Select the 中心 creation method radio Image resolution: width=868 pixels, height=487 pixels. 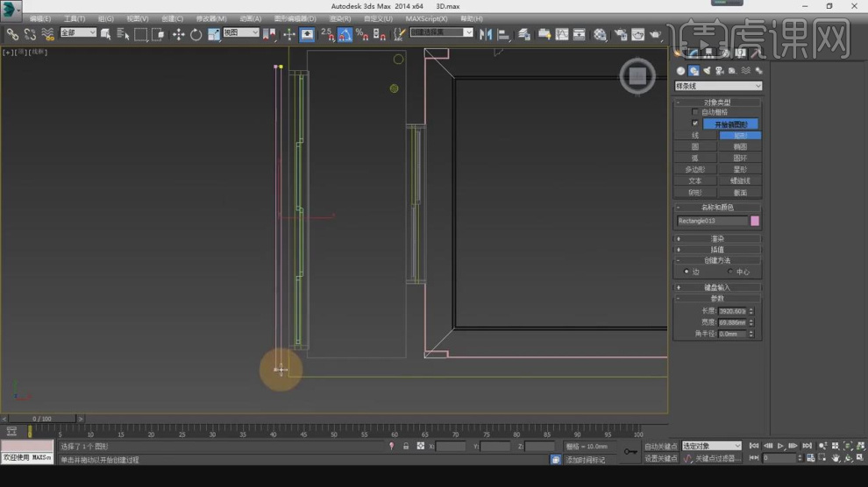coord(730,272)
